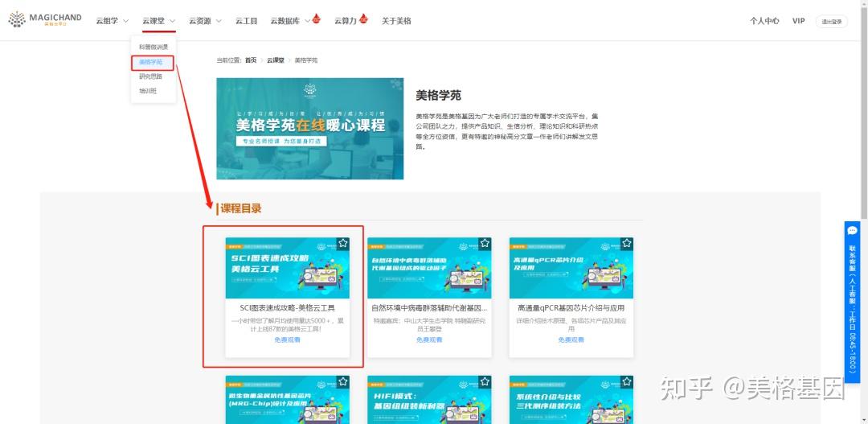Click the description 详细介绍技术原理
The image size is (868, 424).
[x=571, y=325]
